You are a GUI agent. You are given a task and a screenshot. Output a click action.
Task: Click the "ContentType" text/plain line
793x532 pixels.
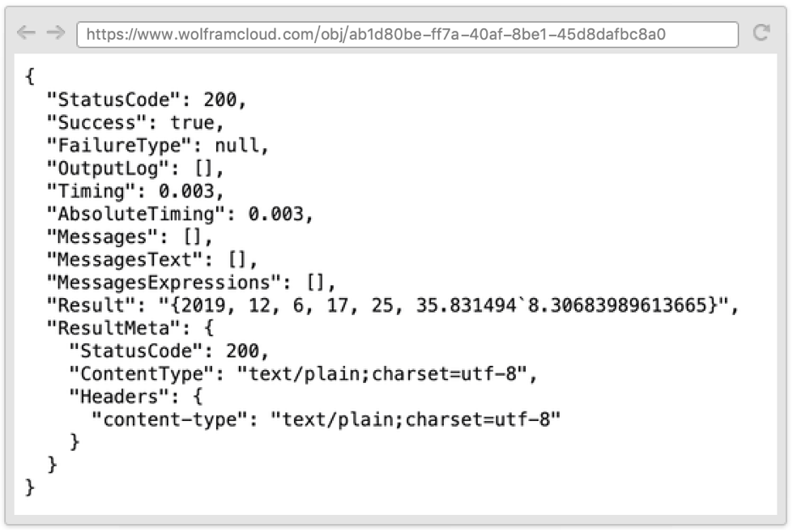tap(302, 373)
